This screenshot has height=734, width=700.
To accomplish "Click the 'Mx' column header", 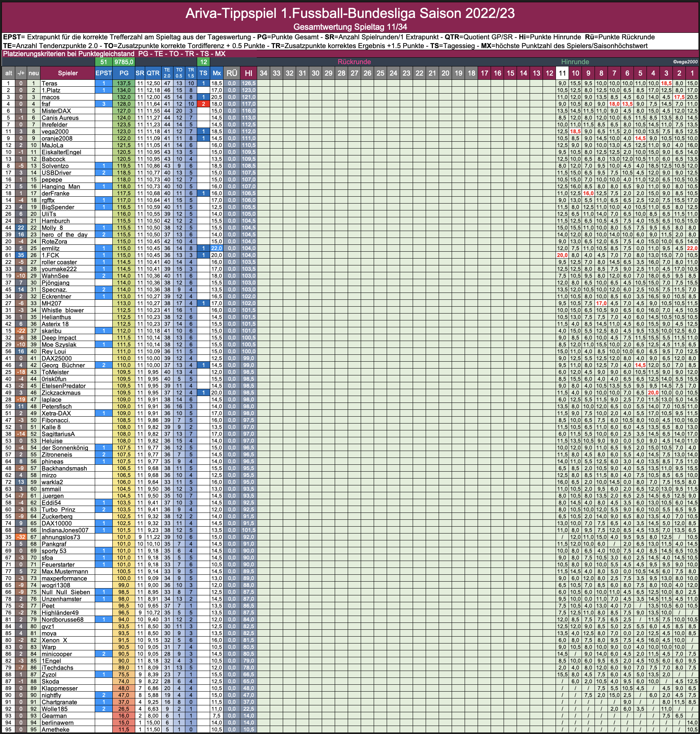I will point(217,73).
